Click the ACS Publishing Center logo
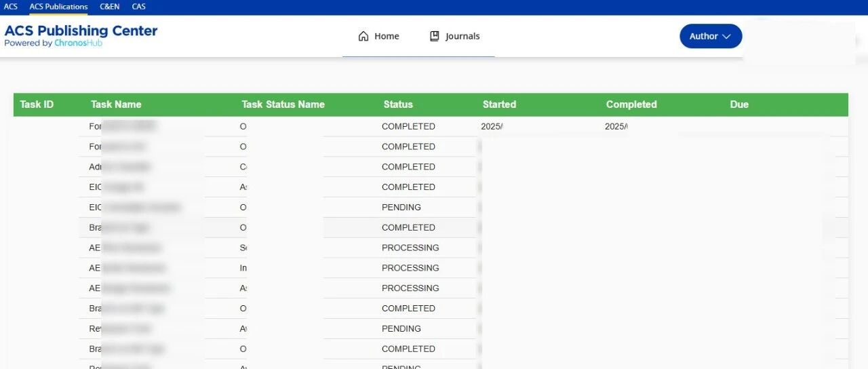 81,35
